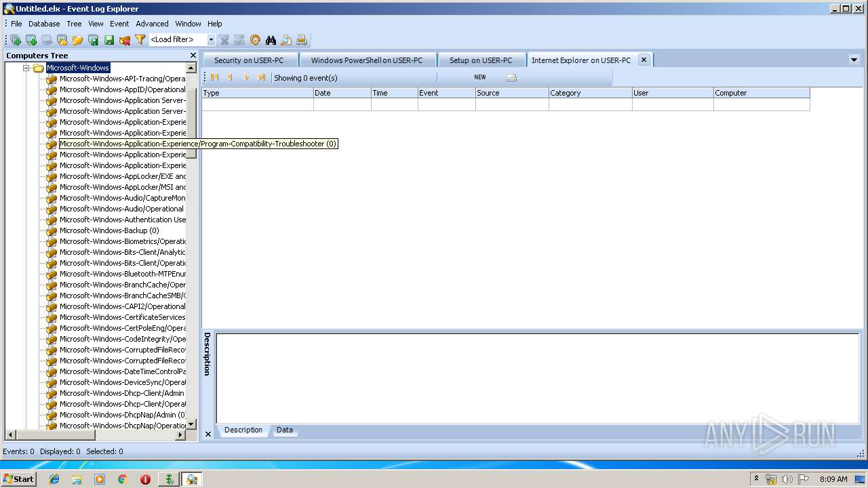
Task: Select Microsoft-Windows-Backup (0) log
Action: 109,230
